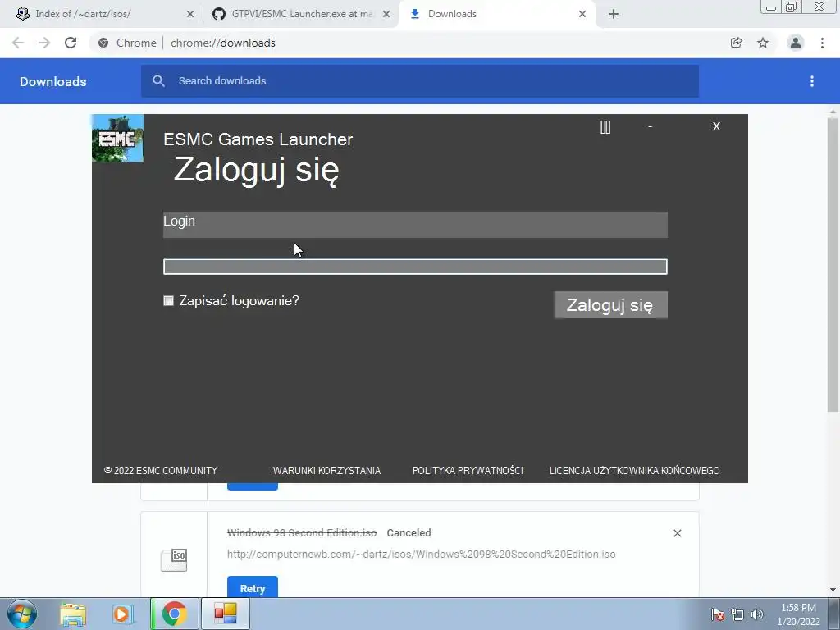
Task: Close the Index of /~dartz/isos/ tab
Action: (x=190, y=15)
